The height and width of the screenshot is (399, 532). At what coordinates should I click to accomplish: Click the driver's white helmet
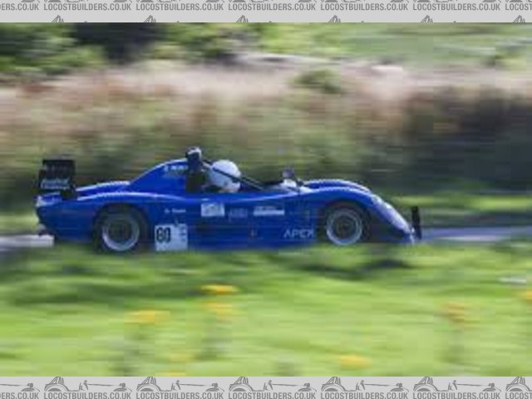pos(224,175)
